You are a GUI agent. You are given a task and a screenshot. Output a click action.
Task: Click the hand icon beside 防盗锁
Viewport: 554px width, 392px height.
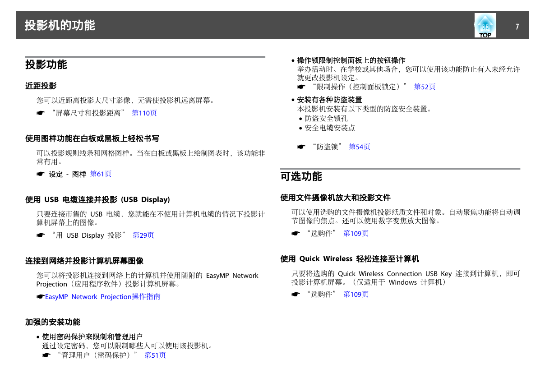[x=301, y=147]
